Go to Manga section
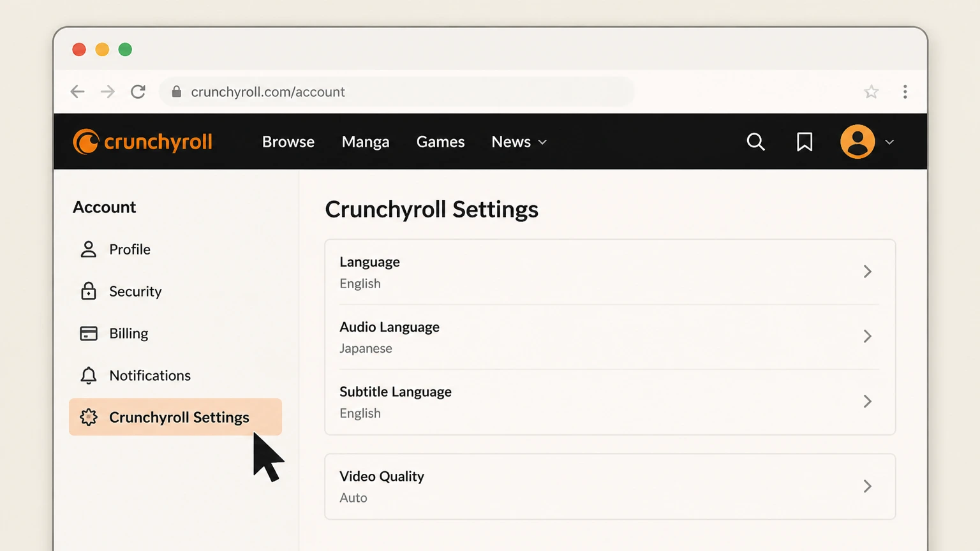Screen dimensions: 980x551 pos(366,142)
